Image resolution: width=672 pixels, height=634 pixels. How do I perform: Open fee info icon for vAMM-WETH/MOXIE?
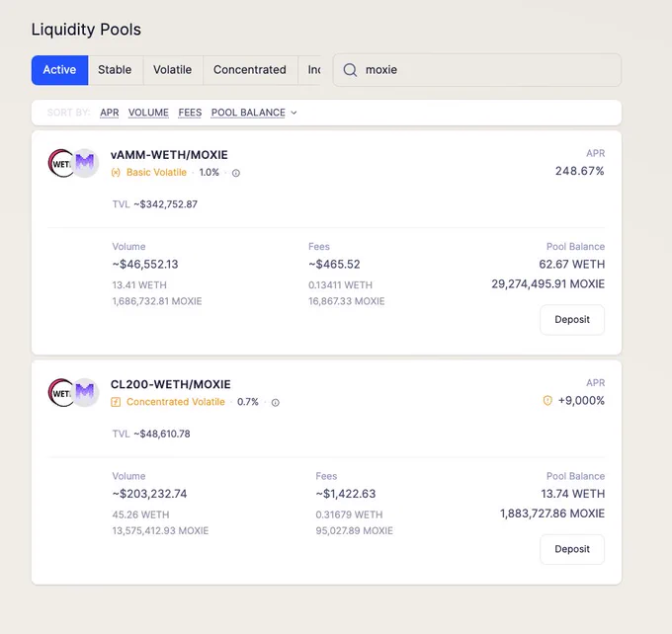coord(236,173)
